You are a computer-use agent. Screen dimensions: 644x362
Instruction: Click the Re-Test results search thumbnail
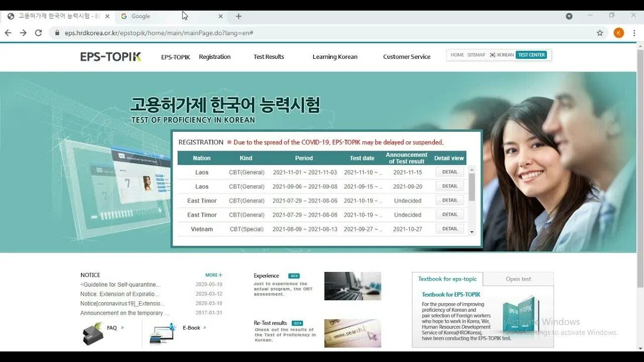pyautogui.click(x=353, y=333)
